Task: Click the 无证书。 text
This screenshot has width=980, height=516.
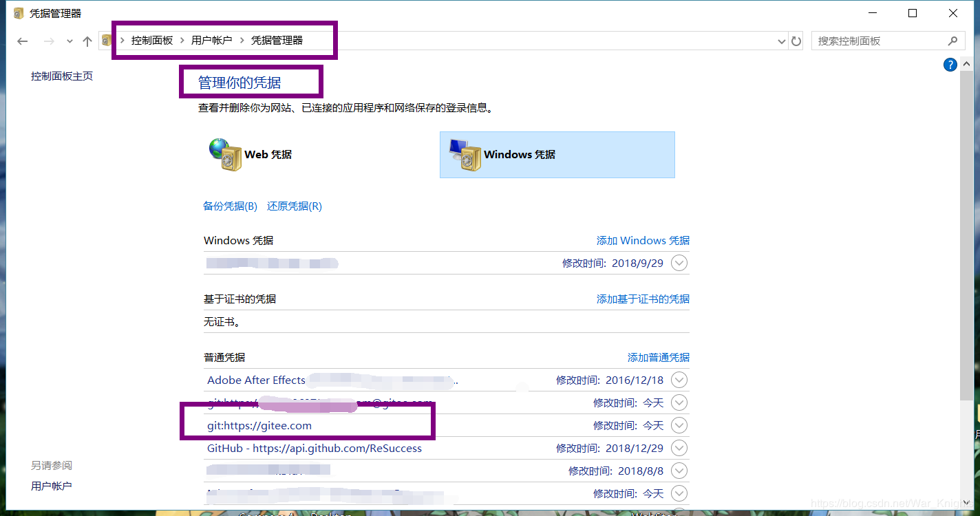Action: pos(222,322)
